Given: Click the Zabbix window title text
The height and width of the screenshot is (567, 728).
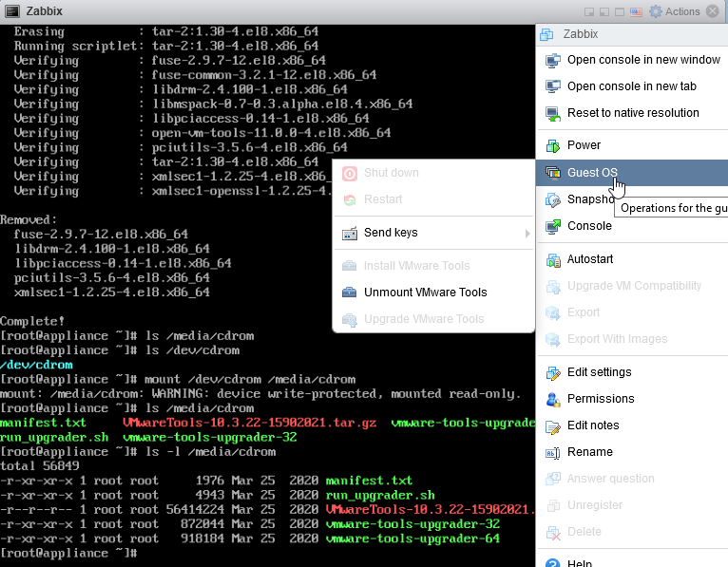Looking at the screenshot, I should click(x=44, y=11).
